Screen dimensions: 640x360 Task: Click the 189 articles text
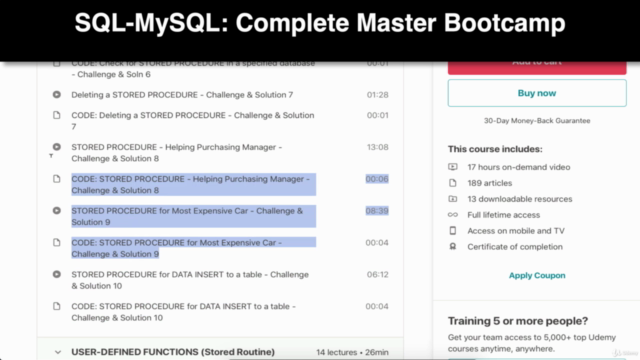point(489,183)
